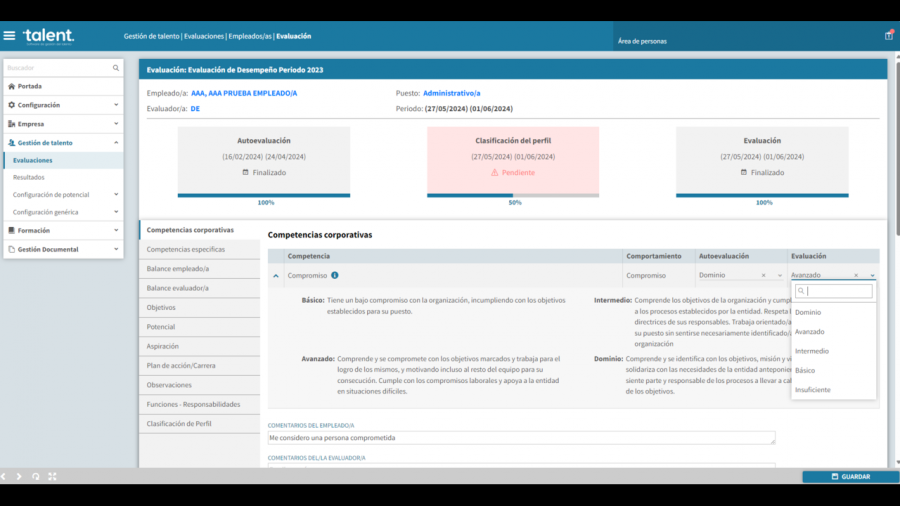
Task: Select Avanzado in the dropdown list
Action: click(x=833, y=332)
